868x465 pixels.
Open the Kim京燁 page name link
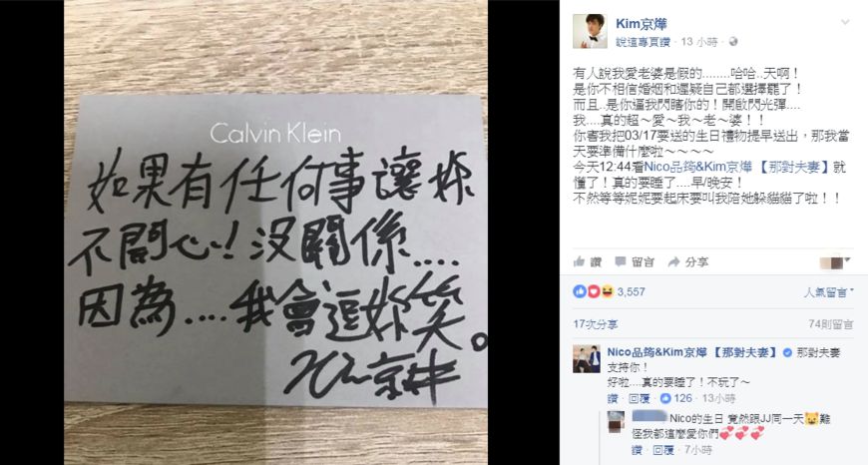642,23
